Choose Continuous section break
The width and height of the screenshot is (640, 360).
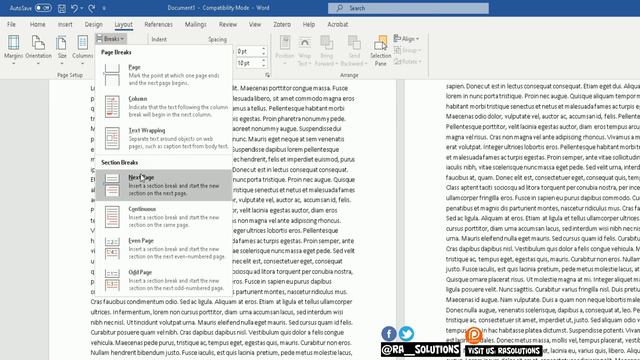164,217
